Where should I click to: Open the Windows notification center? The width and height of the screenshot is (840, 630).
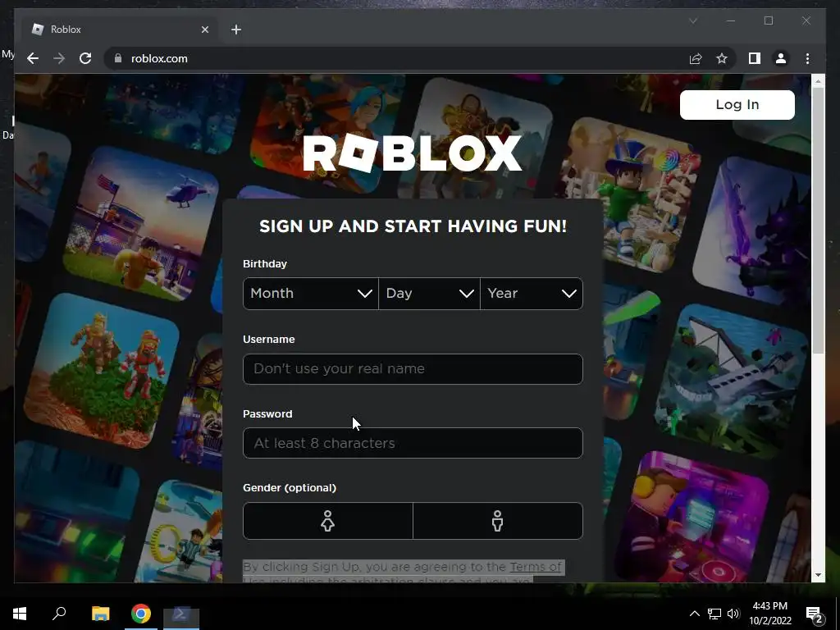pyautogui.click(x=815, y=614)
